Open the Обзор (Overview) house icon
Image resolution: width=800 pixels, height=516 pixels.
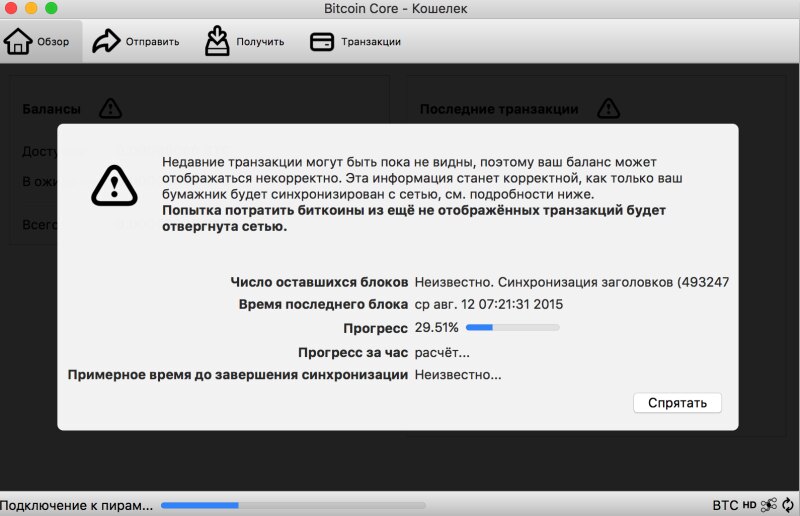[18, 42]
